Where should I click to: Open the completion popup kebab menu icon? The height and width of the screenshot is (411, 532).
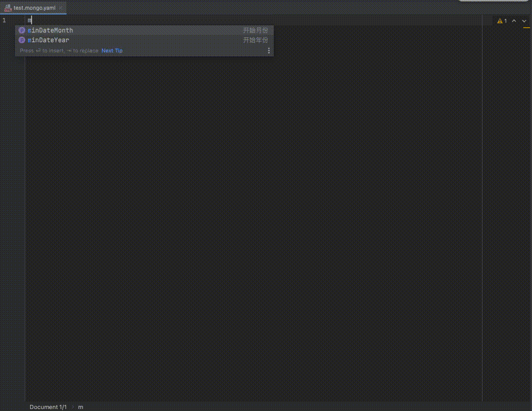pos(269,50)
